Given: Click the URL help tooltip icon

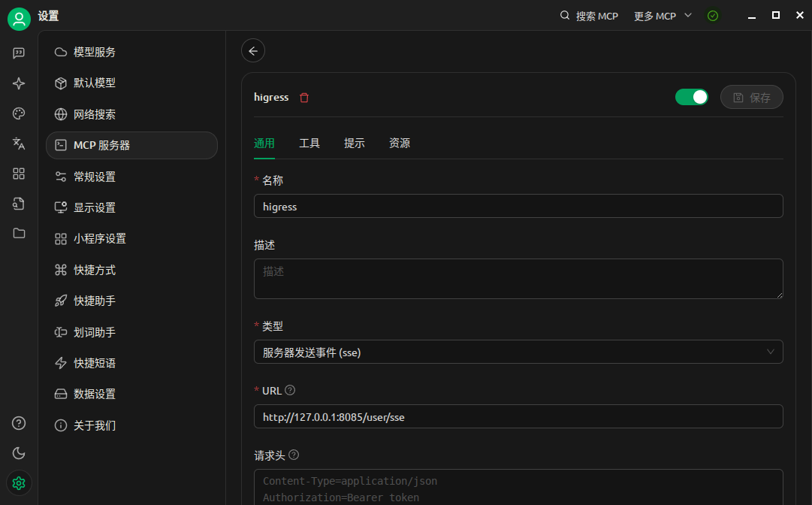Looking at the screenshot, I should (290, 390).
